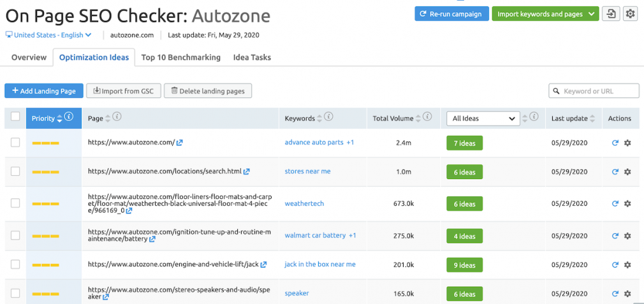
Task: Open external link icon for battery page URL
Action: 152,239
